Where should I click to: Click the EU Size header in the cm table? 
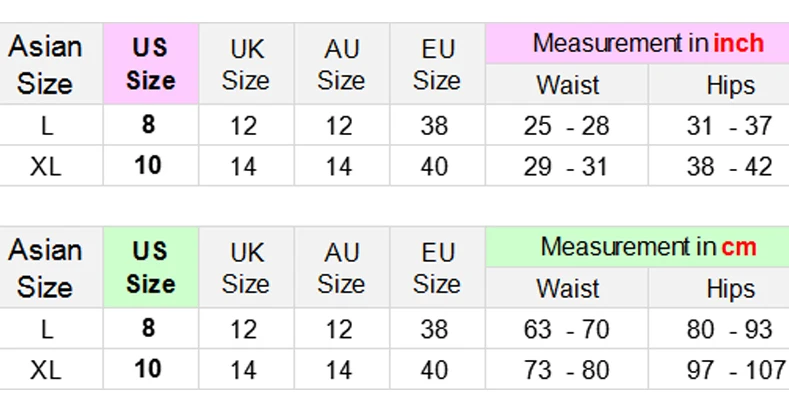tap(437, 267)
